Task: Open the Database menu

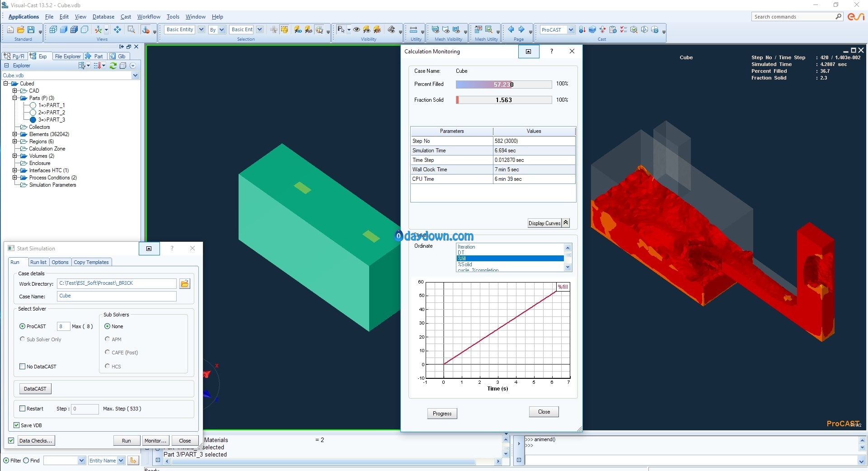Action: (103, 17)
